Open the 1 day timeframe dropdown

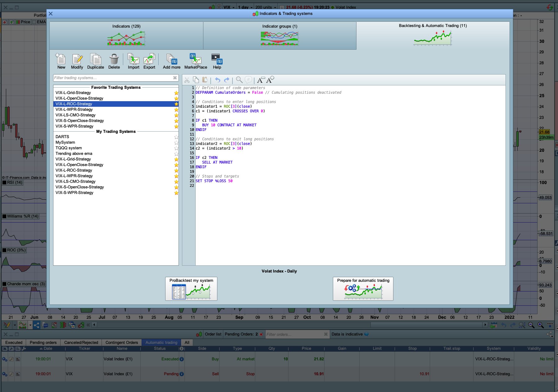[245, 7]
